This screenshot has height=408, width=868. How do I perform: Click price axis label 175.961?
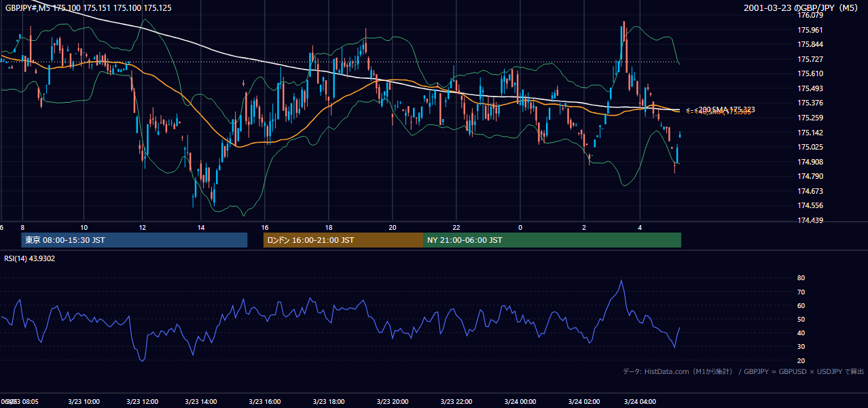coord(810,30)
